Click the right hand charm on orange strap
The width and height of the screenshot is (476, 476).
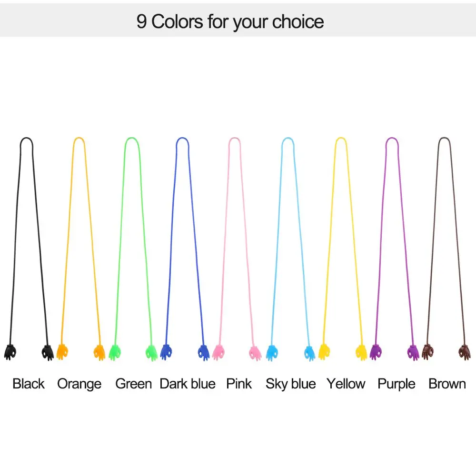[99, 352]
